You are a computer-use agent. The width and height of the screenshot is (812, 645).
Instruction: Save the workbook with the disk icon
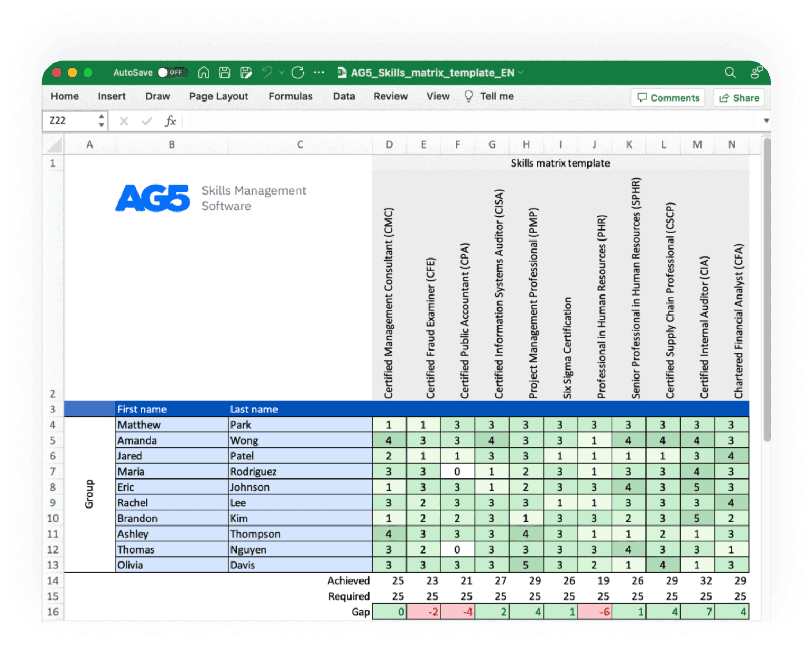coord(224,72)
